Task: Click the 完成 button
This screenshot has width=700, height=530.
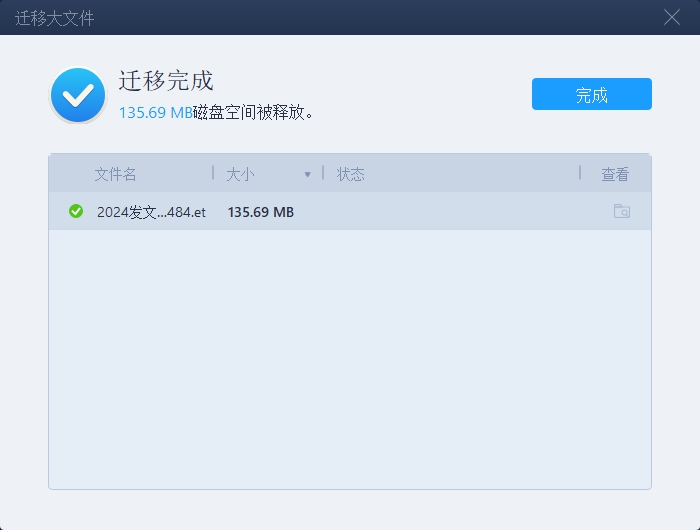Action: (591, 94)
